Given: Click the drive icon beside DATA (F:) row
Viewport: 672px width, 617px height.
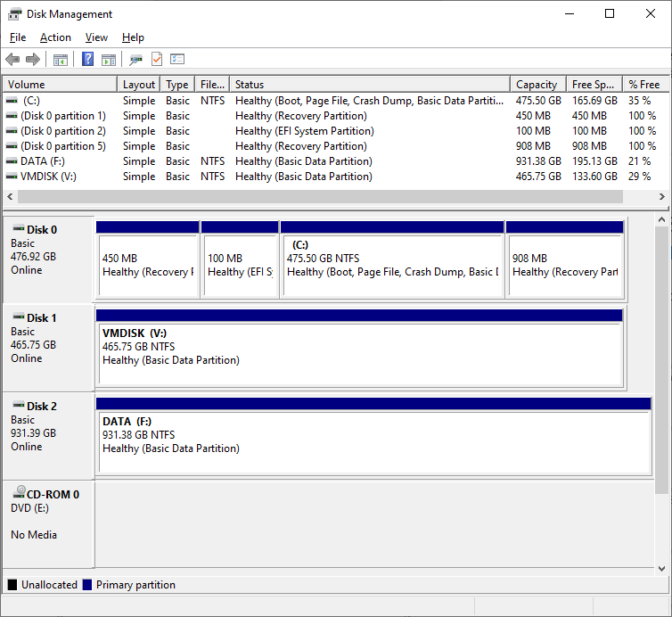Looking at the screenshot, I should point(12,161).
